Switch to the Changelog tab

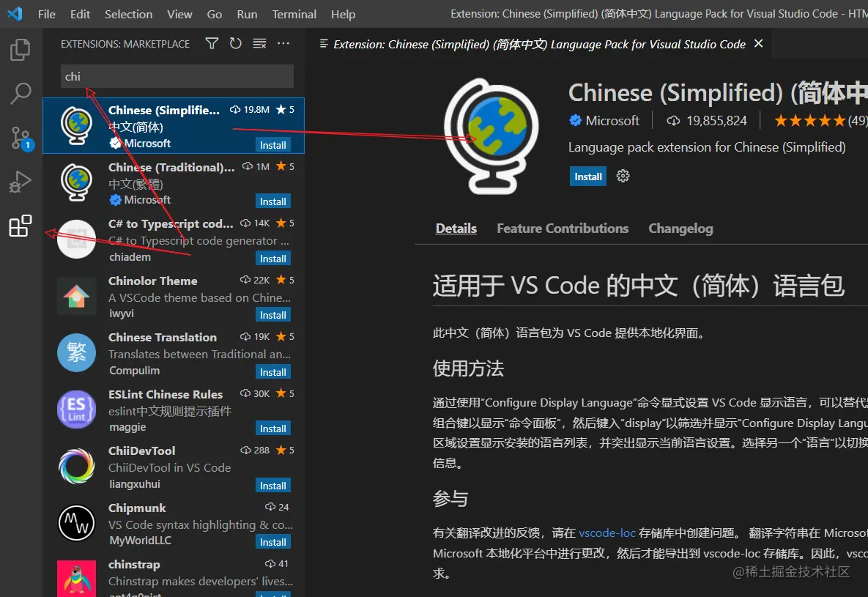[x=680, y=228]
